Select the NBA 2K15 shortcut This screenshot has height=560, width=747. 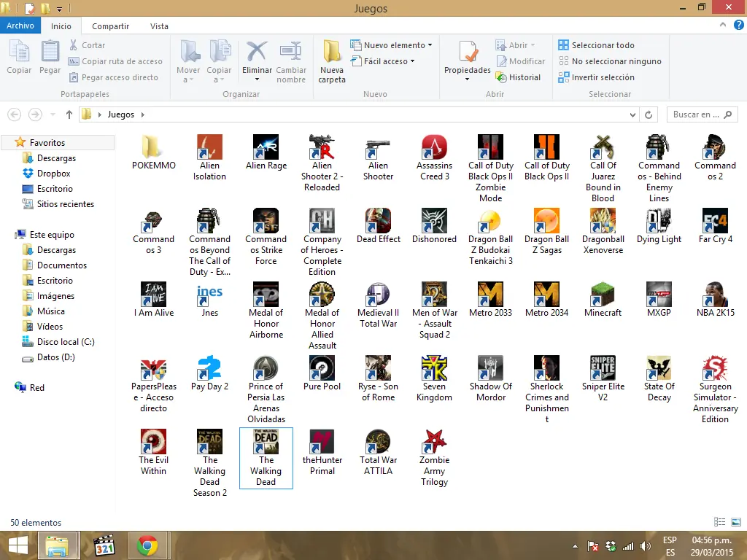[716, 300]
